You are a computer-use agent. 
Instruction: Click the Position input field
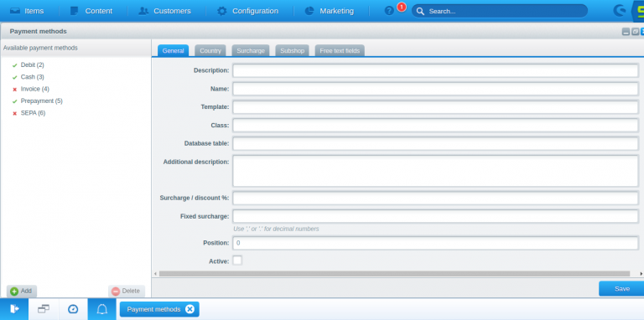pyautogui.click(x=435, y=243)
